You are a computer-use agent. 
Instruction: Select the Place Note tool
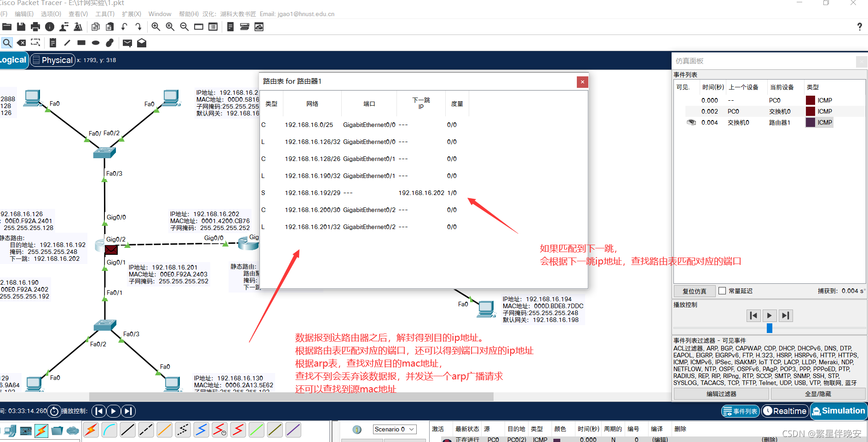coord(53,43)
